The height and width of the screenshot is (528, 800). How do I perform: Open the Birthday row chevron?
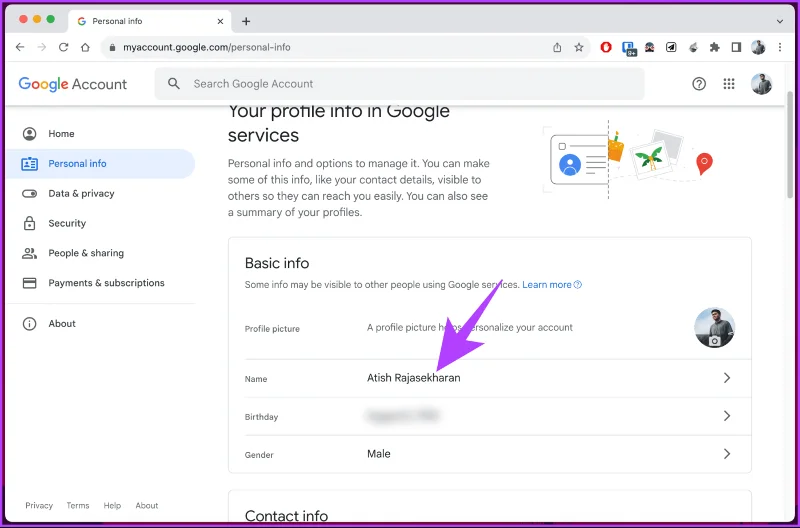(727, 416)
